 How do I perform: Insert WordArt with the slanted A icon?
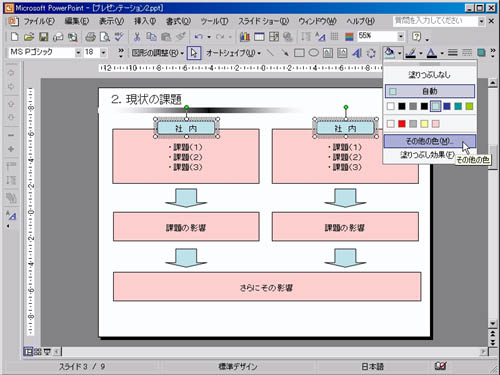pyautogui.click(x=357, y=53)
